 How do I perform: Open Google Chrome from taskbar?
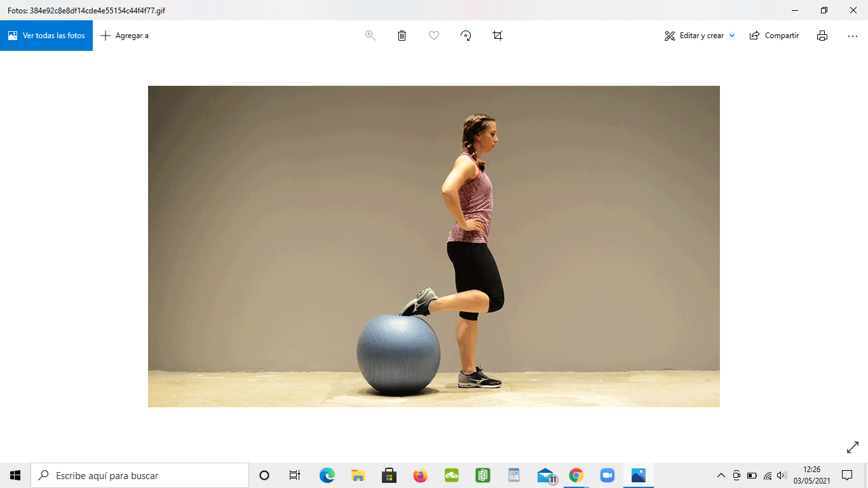576,475
